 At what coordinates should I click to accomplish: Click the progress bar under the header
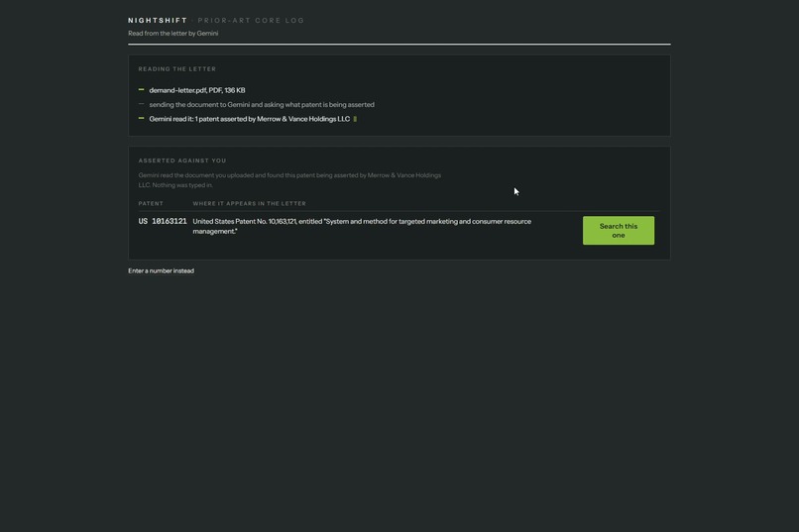click(x=399, y=45)
